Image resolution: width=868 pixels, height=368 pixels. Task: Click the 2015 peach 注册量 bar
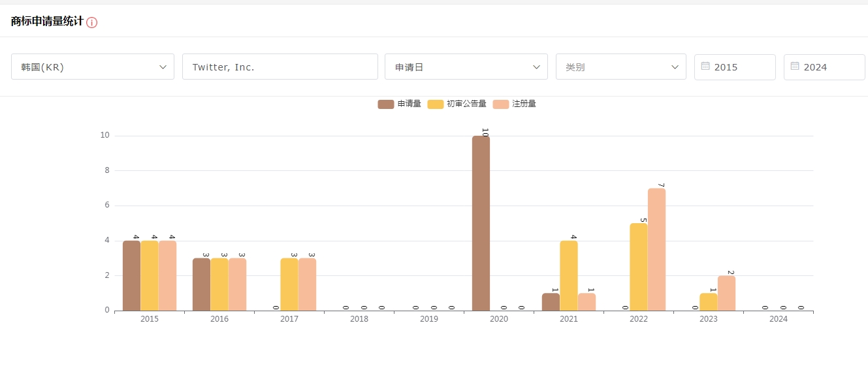click(x=167, y=275)
